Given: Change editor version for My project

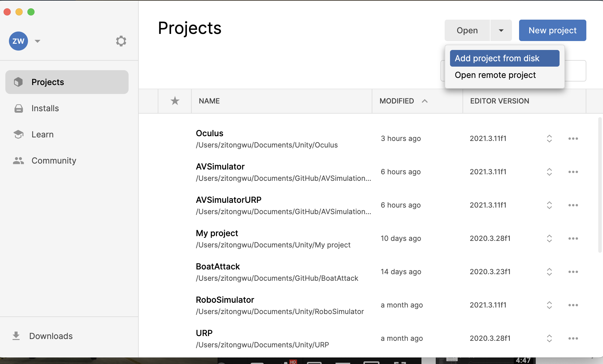Looking at the screenshot, I should (549, 239).
